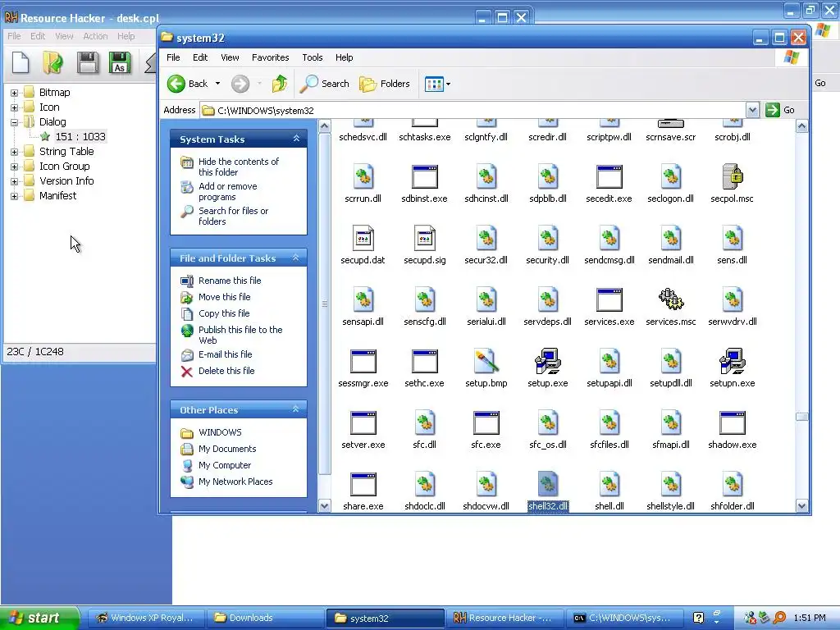The image size is (840, 630).
Task: Collapse the Other Places panel
Action: point(295,409)
